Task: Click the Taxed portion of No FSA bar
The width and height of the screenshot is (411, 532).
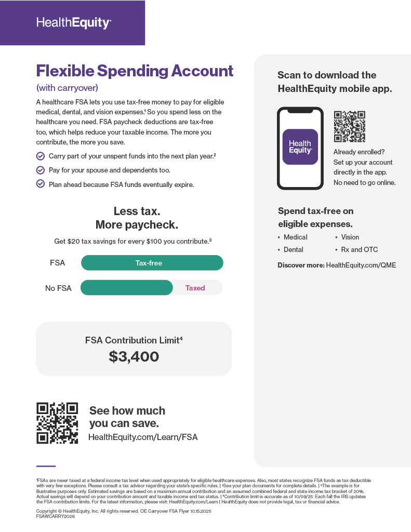Action: (x=195, y=288)
